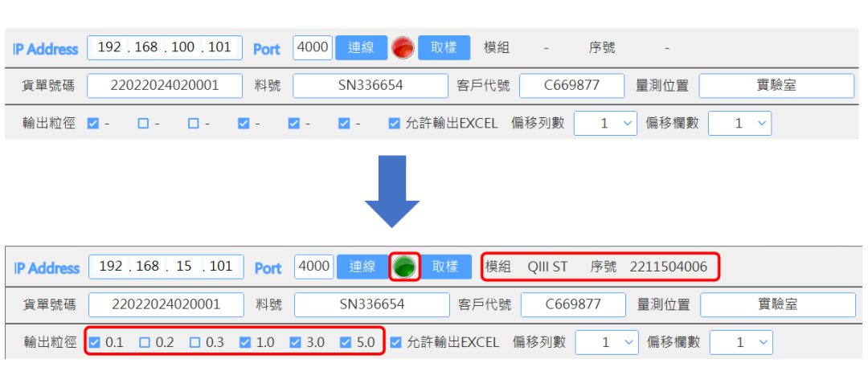Uncheck the 3.0 particle size checkbox
The image size is (868, 371).
[295, 342]
